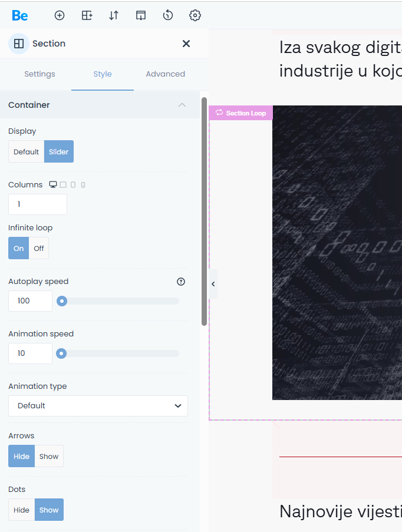Set Dots to Hide
402x532 pixels.
click(21, 510)
